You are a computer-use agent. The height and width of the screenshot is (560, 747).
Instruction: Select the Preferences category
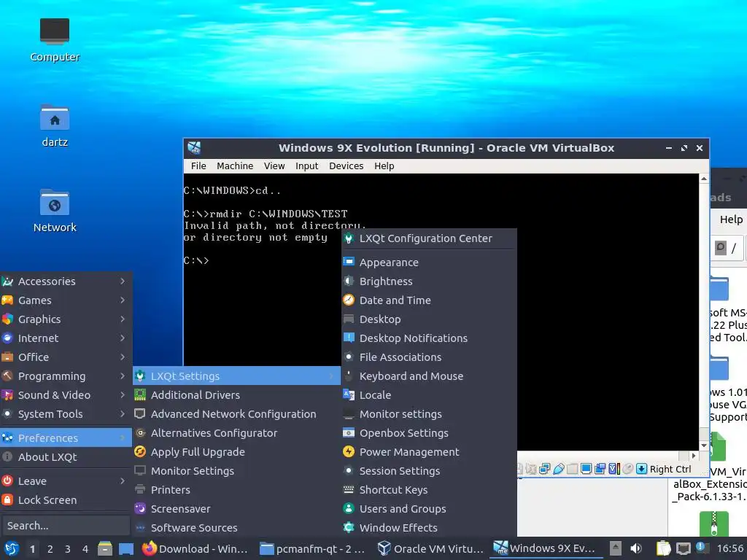point(66,437)
